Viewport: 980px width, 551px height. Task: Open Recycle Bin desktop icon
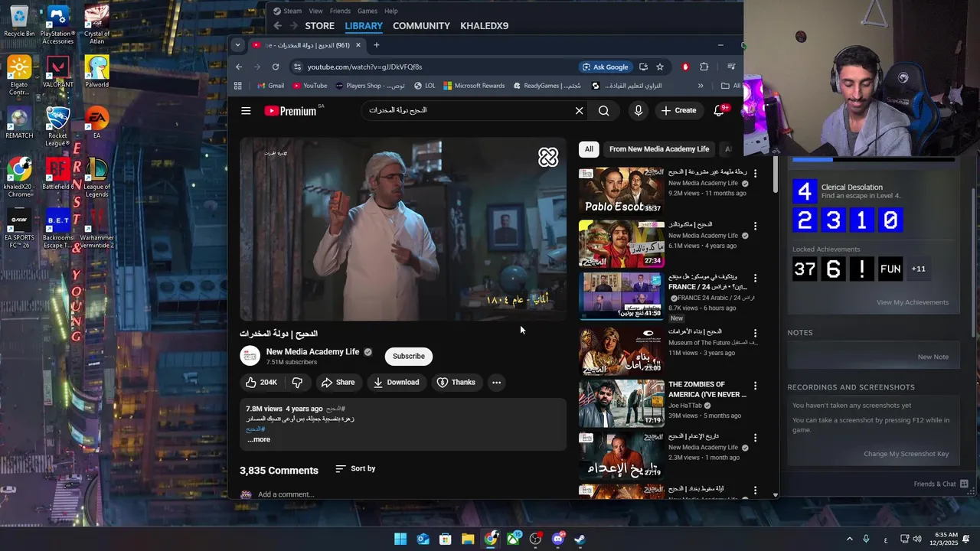point(19,21)
